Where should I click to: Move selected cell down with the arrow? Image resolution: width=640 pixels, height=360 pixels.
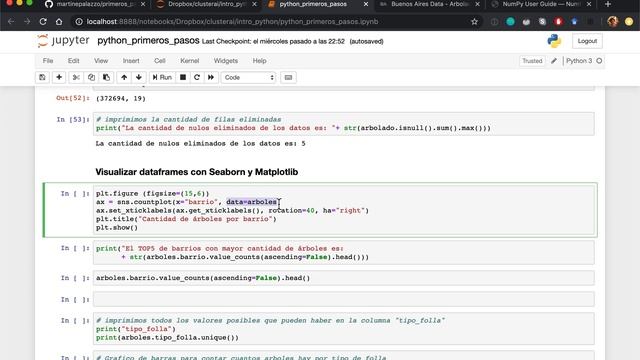click(x=139, y=78)
